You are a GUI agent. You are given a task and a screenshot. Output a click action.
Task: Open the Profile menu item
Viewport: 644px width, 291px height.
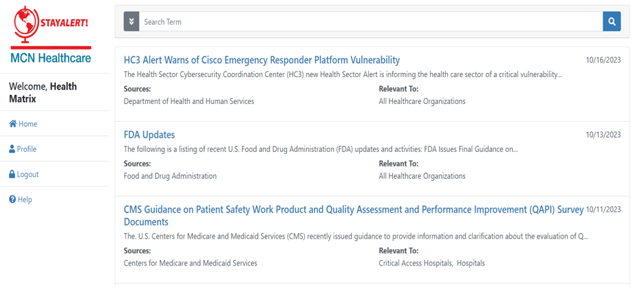point(27,149)
